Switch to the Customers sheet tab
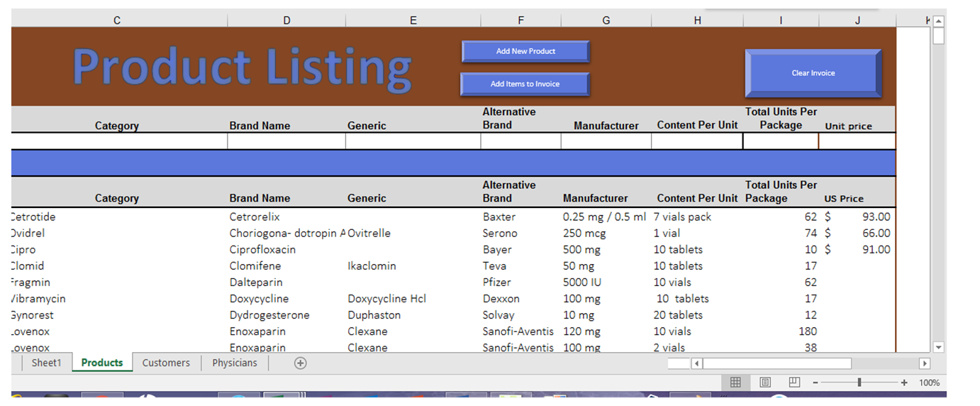The height and width of the screenshot is (406, 980). pyautogui.click(x=166, y=363)
